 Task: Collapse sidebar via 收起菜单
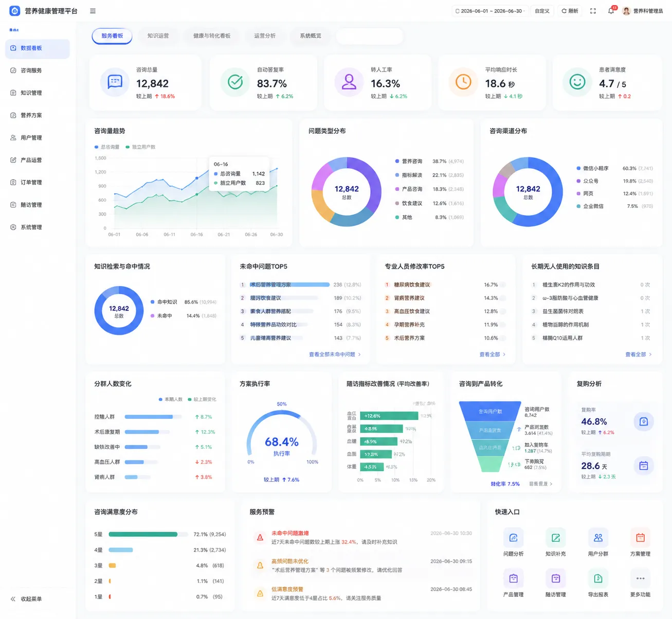pyautogui.click(x=26, y=599)
